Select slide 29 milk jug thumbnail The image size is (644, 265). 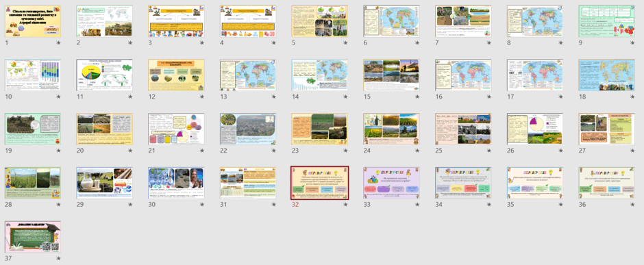[105, 183]
